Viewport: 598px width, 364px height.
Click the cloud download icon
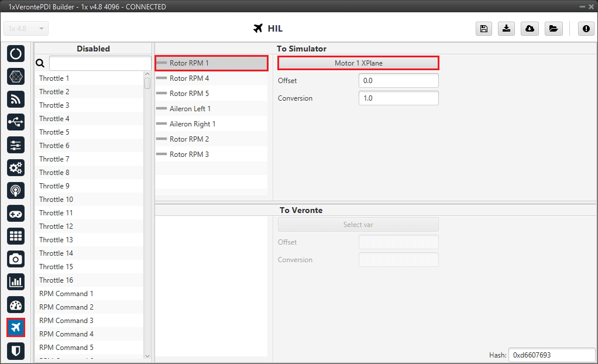[530, 29]
